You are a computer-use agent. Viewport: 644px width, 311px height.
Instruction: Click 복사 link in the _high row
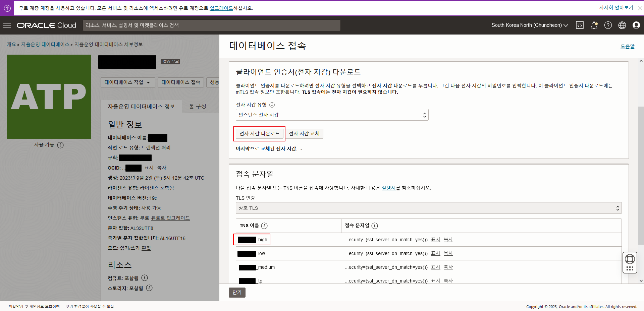448,240
